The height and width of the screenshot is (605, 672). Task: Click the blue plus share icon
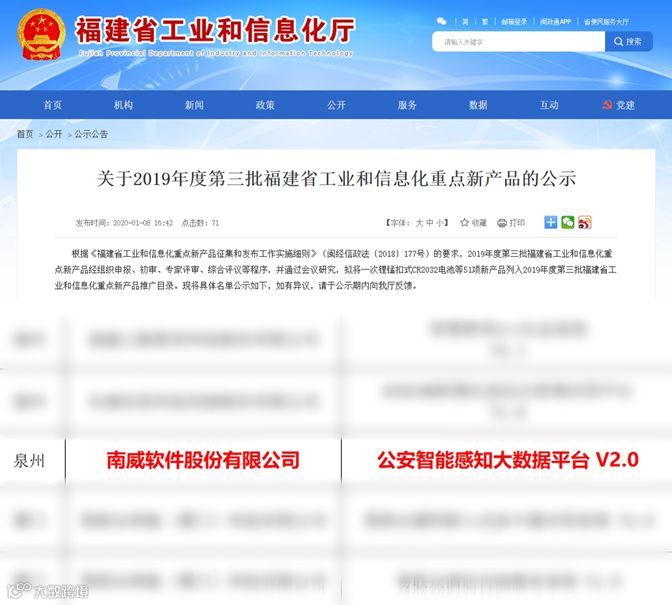[550, 222]
